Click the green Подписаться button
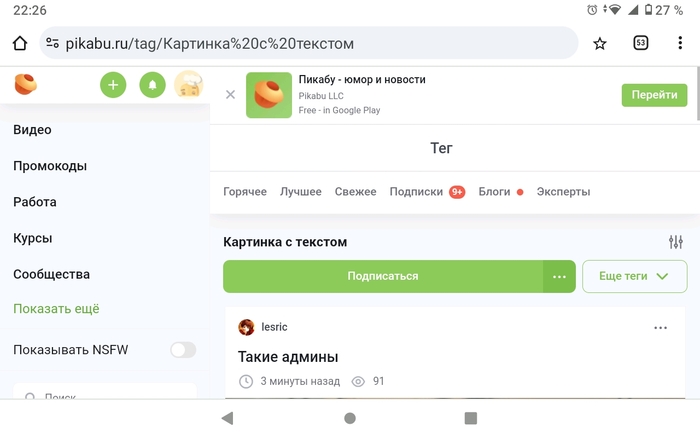The width and height of the screenshot is (700, 438). pos(383,276)
